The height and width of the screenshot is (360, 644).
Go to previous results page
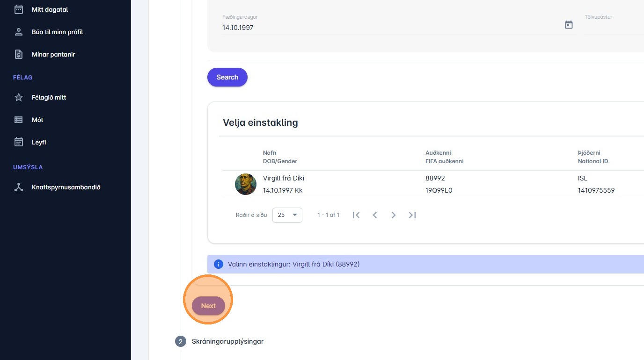pyautogui.click(x=375, y=215)
